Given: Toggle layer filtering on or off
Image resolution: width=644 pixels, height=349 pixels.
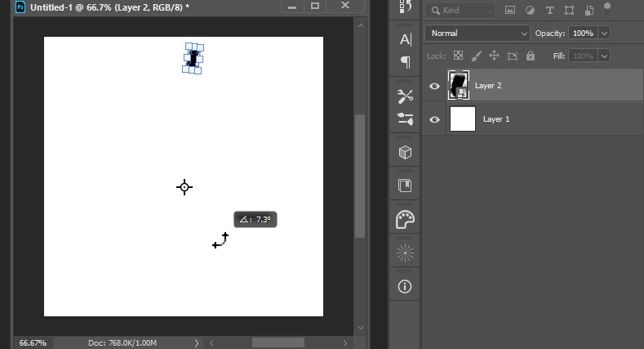Looking at the screenshot, I should 607,8.
